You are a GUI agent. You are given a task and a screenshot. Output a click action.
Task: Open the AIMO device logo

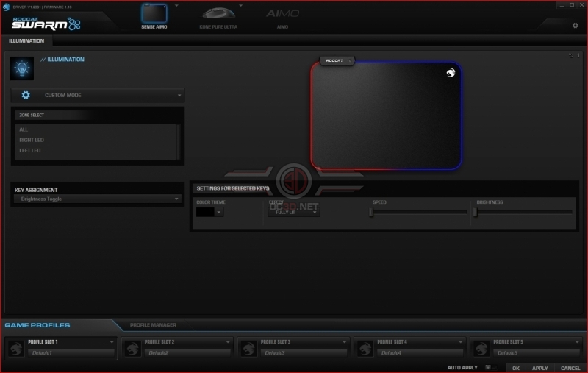click(x=282, y=14)
